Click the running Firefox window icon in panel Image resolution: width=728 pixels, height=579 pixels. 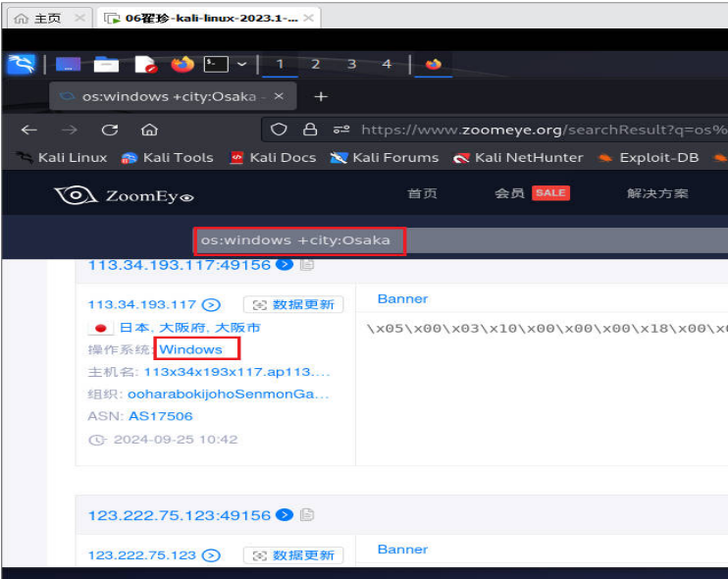tap(434, 64)
